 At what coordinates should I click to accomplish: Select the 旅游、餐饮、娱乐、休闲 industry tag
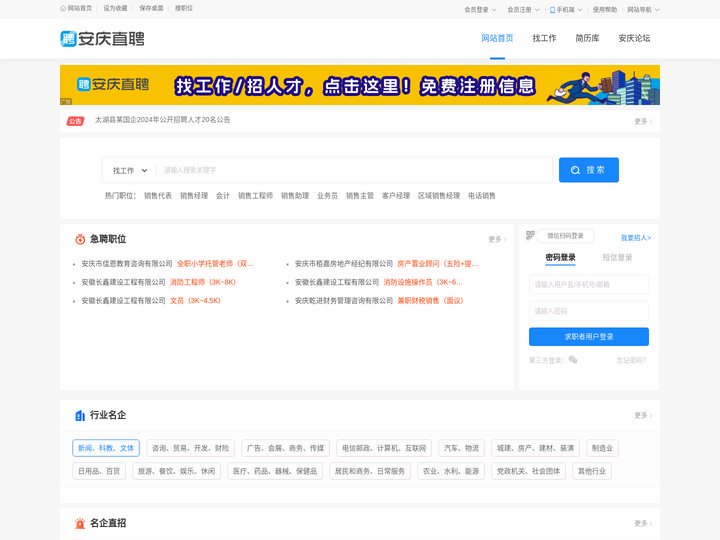176,471
